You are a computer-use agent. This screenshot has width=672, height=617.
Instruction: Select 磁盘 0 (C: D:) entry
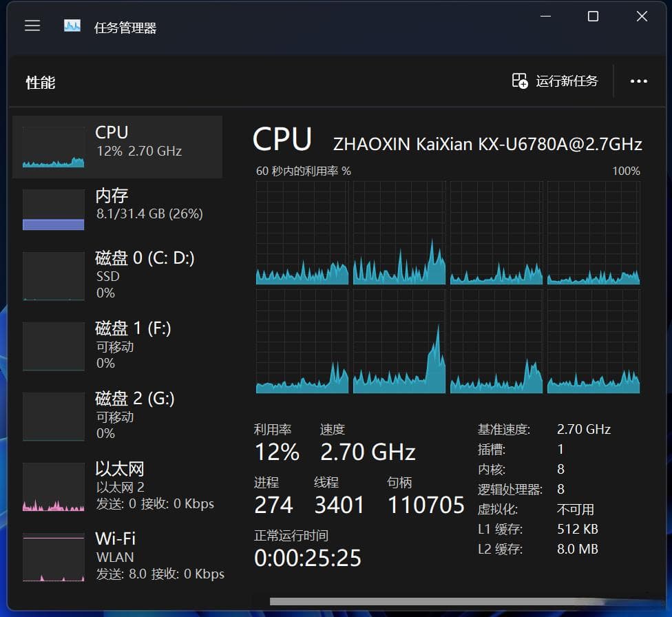coord(118,275)
